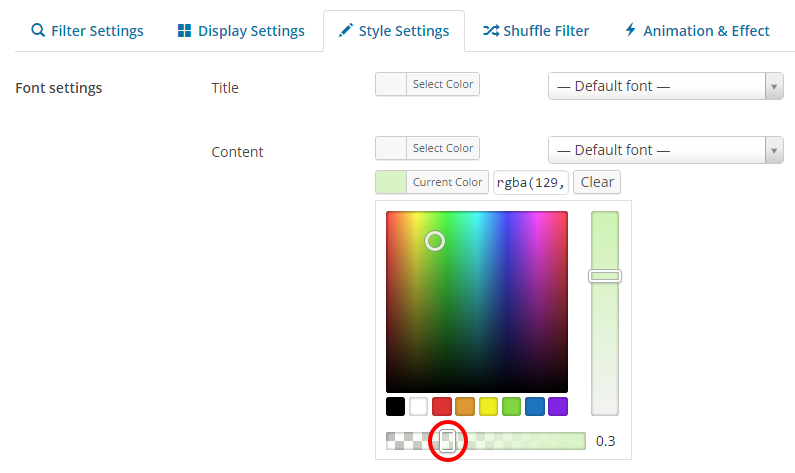Click the vertical saturation slider handle
This screenshot has width=795, height=473.
(x=605, y=276)
